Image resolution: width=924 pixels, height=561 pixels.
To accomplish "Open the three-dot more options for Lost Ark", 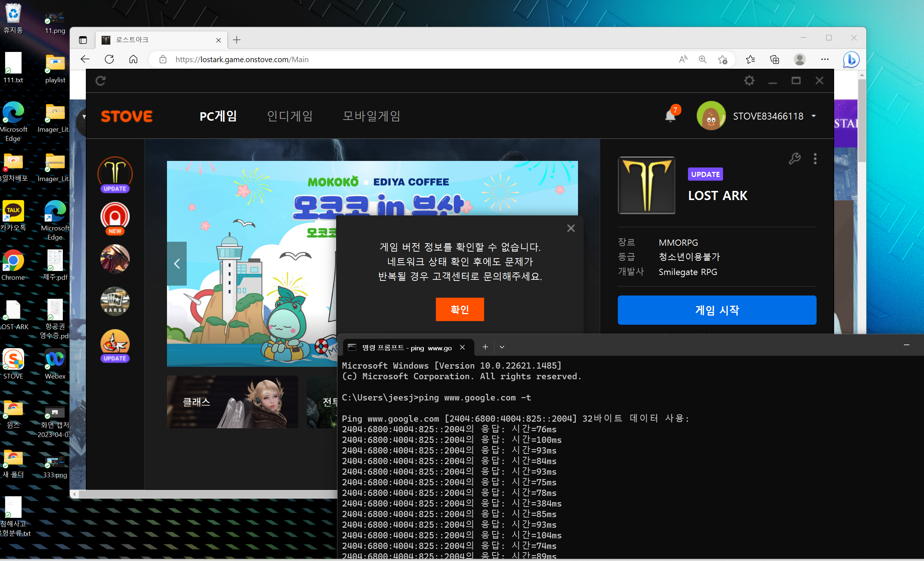I will click(x=815, y=159).
